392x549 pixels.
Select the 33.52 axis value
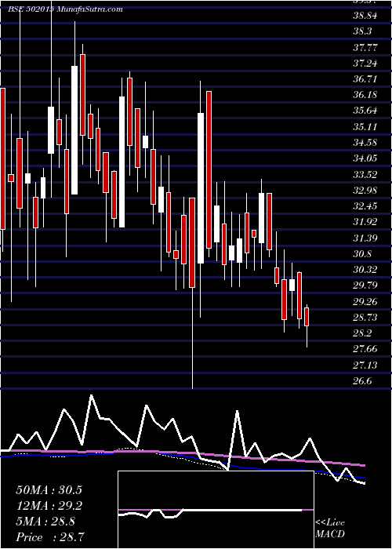click(365, 174)
